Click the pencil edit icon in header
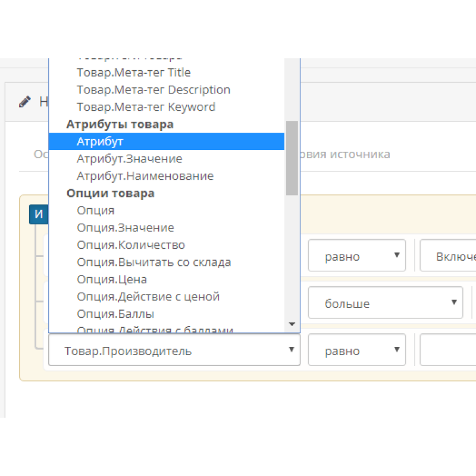476x476 pixels. [24, 102]
